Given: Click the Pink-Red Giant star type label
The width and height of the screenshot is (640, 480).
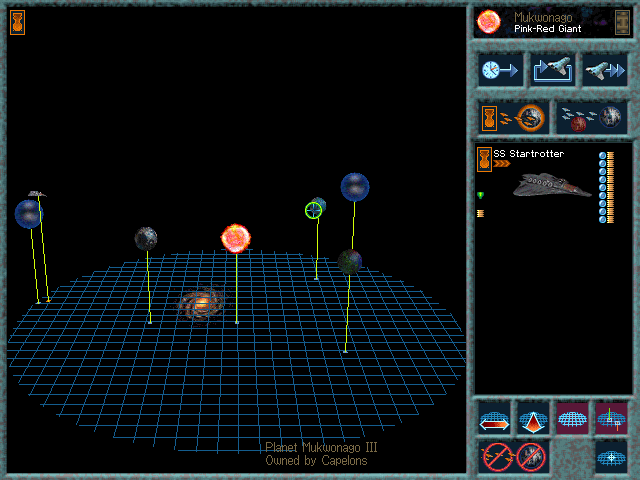Looking at the screenshot, I should pos(547,29).
